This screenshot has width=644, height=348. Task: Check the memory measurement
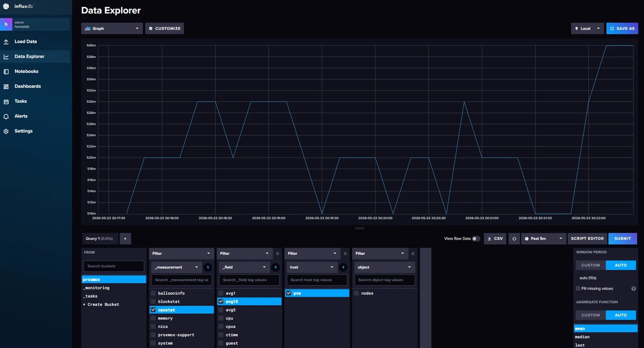[153, 318]
